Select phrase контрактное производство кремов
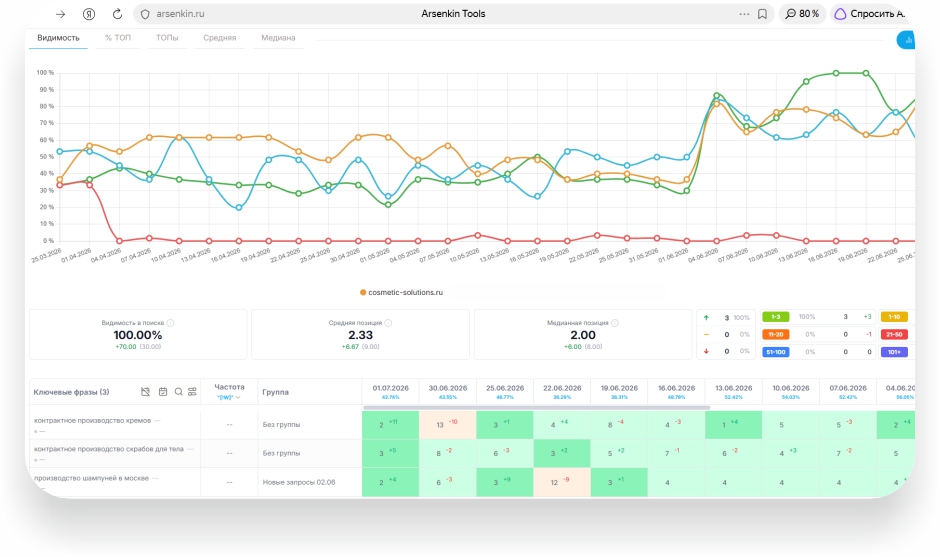This screenshot has width=940, height=557. click(92, 420)
